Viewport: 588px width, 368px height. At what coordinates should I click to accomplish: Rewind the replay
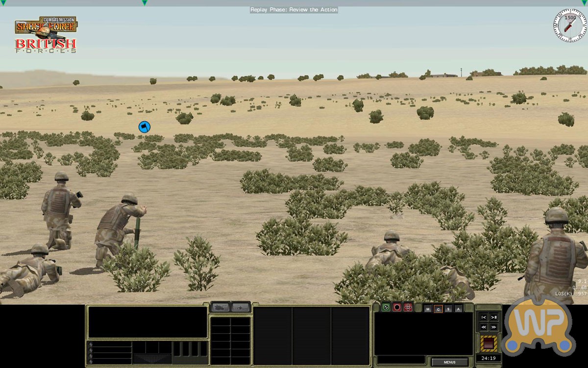[483, 327]
